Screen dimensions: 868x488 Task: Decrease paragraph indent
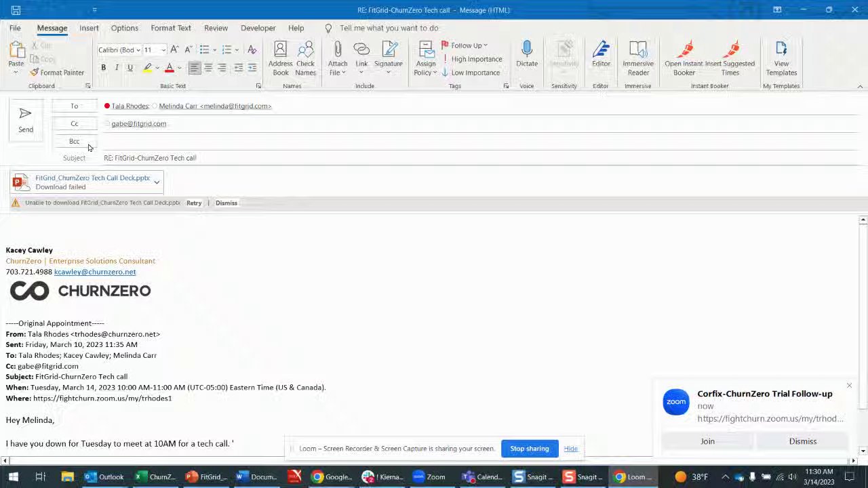tap(239, 68)
